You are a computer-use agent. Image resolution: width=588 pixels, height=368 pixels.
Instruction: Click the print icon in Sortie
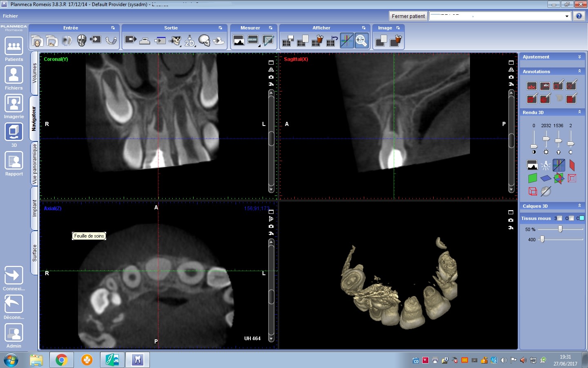pyautogui.click(x=145, y=40)
